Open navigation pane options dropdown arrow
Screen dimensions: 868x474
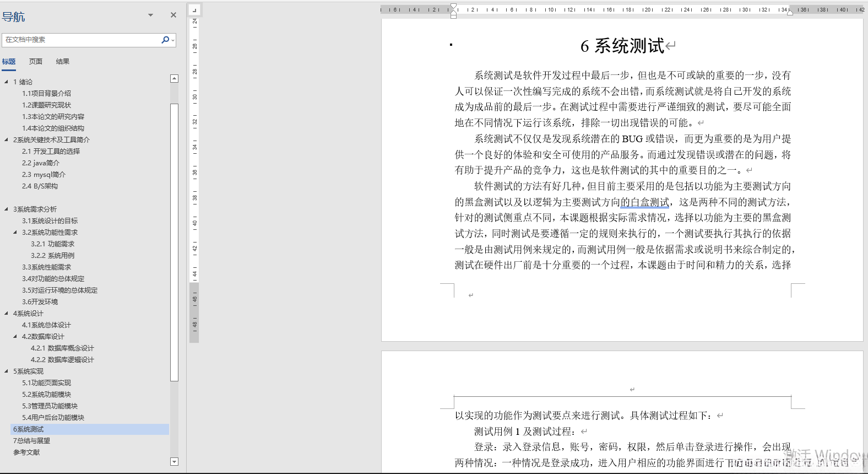tap(150, 15)
